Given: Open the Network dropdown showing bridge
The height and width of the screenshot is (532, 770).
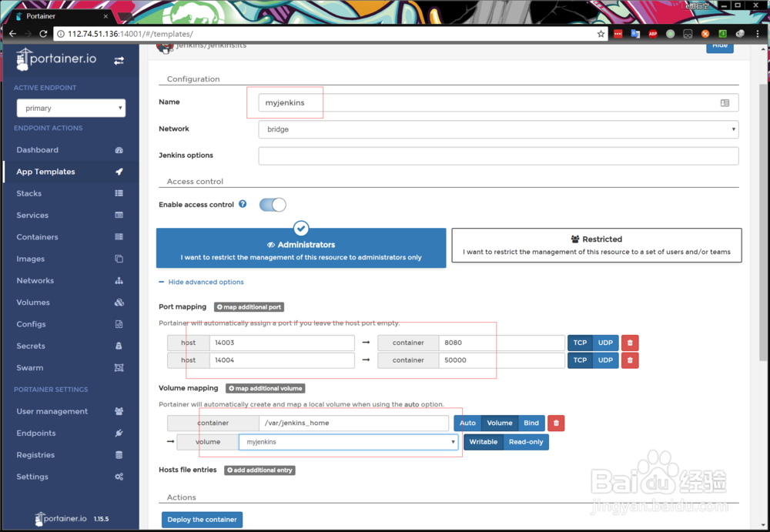Looking at the screenshot, I should click(498, 129).
